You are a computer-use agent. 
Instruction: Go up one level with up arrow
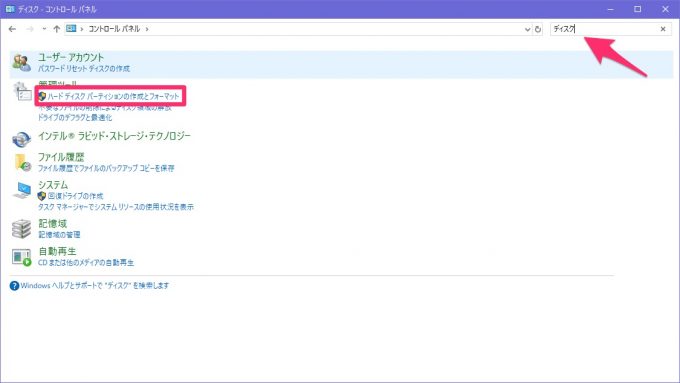(x=56, y=29)
